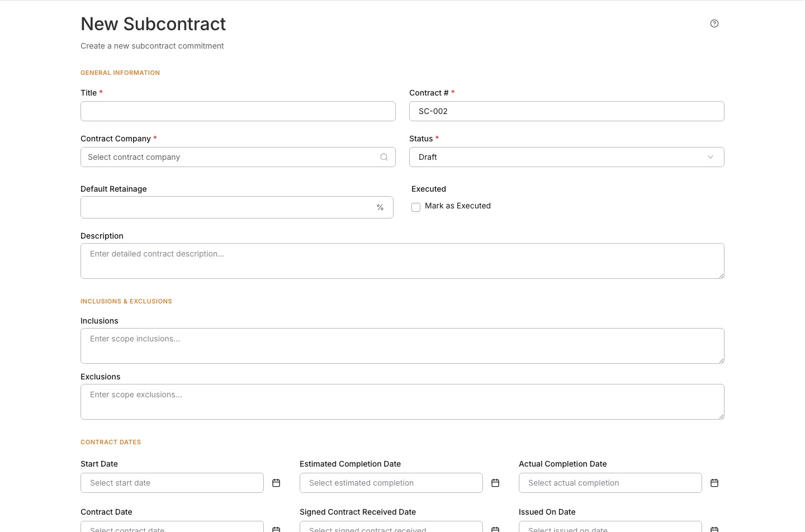Click the Select start date field
Viewport: 805px width, 532px height.
pos(172,483)
